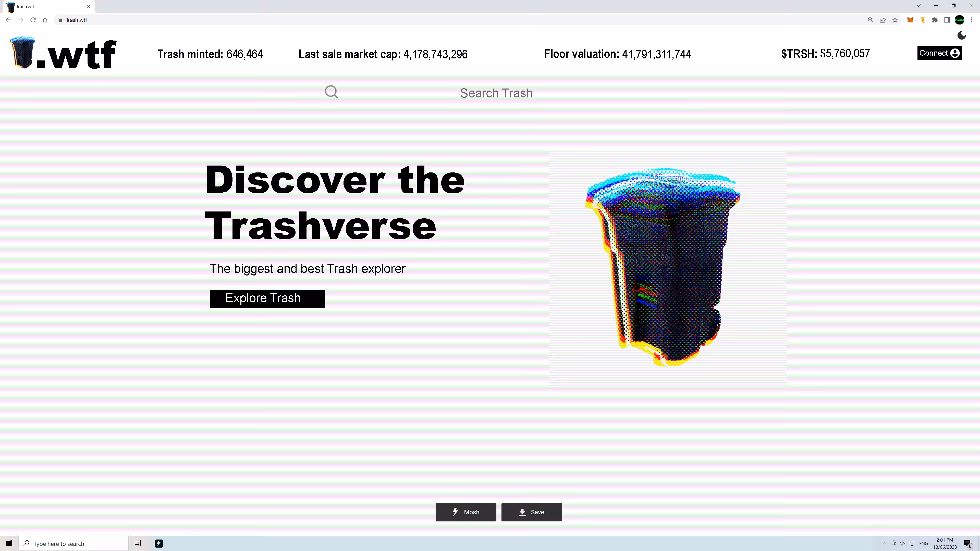The height and width of the screenshot is (551, 980).
Task: Click the muted volume tray icon
Action: point(903,543)
